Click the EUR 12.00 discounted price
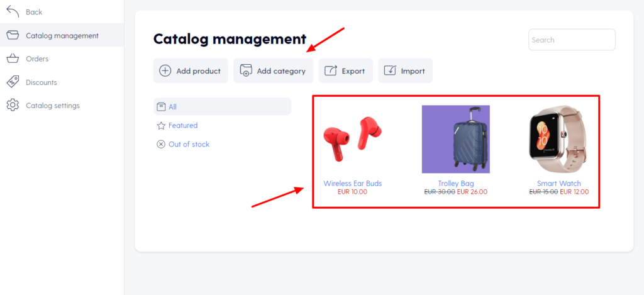The image size is (644, 295). pyautogui.click(x=574, y=191)
